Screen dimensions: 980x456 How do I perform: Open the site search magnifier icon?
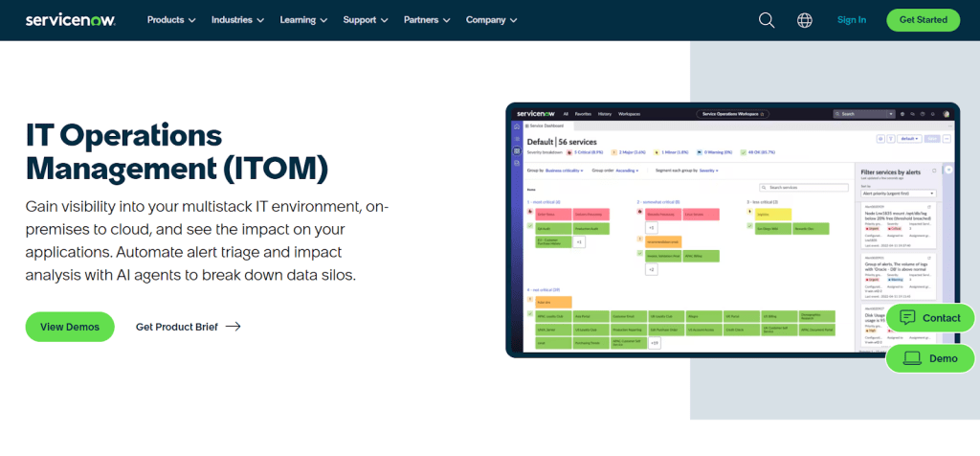point(767,20)
